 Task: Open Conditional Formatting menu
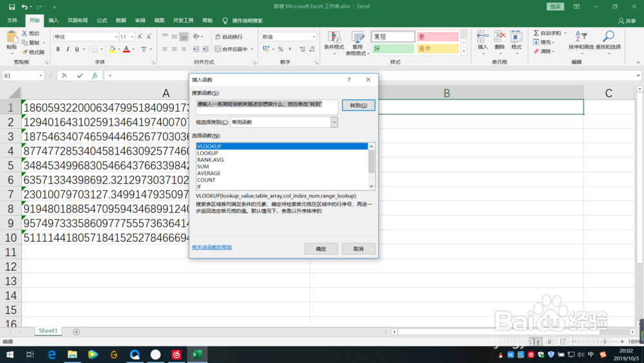pos(334,43)
